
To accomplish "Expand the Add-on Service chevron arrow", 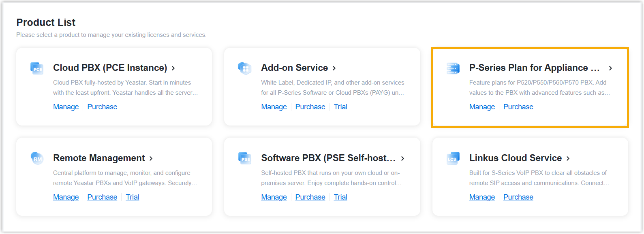I will click(334, 68).
